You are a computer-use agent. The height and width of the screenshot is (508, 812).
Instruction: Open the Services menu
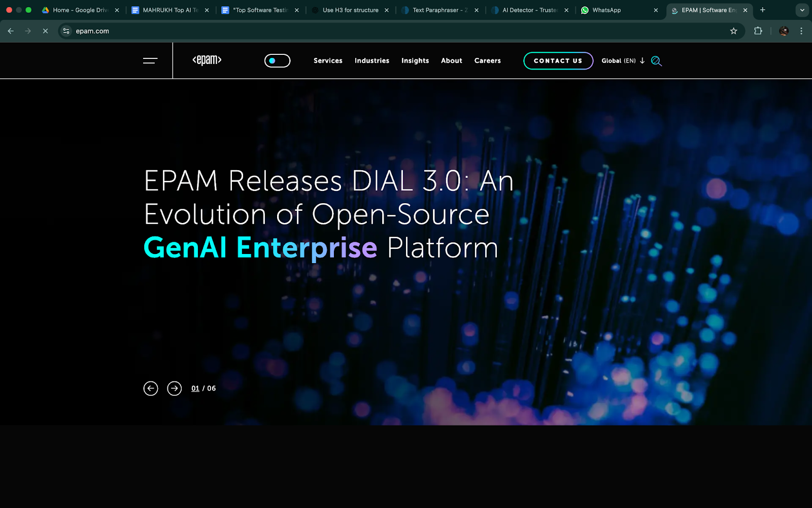click(328, 61)
